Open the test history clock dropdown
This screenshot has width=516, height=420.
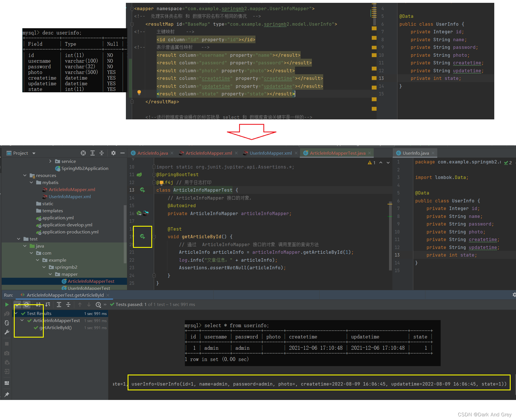point(98,305)
